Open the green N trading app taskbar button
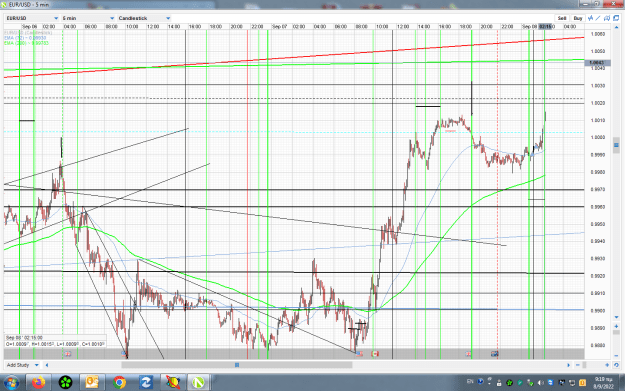Image resolution: width=625 pixels, height=391 pixels. point(199,383)
